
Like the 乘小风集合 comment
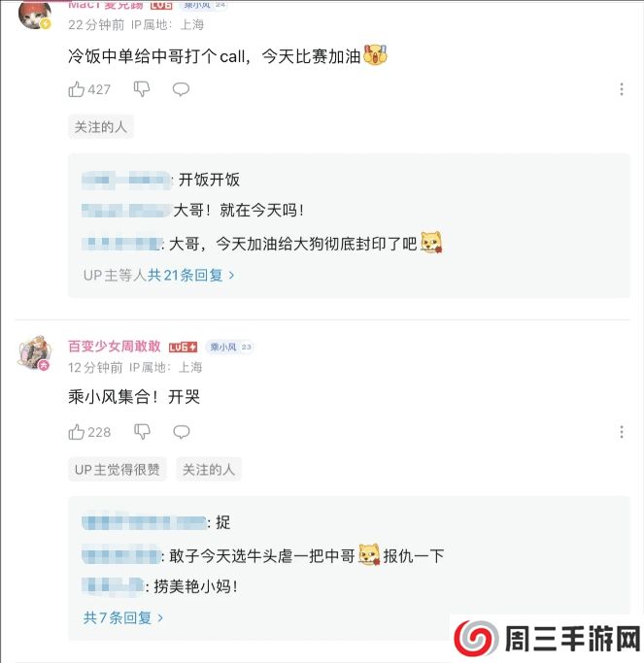77,432
